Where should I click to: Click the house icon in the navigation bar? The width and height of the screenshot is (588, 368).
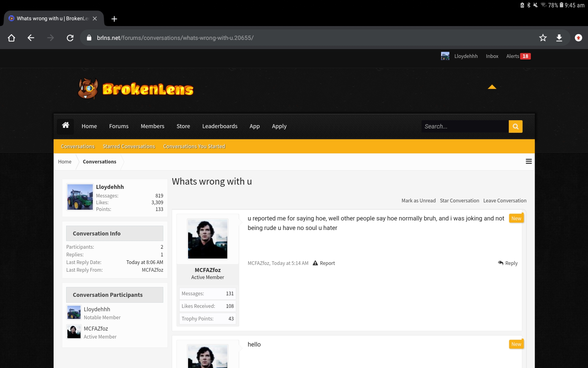(x=65, y=126)
